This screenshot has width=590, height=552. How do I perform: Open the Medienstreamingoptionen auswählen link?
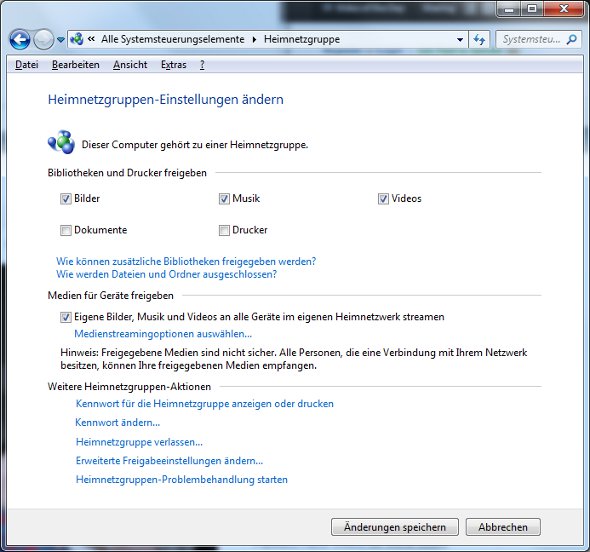point(163,334)
